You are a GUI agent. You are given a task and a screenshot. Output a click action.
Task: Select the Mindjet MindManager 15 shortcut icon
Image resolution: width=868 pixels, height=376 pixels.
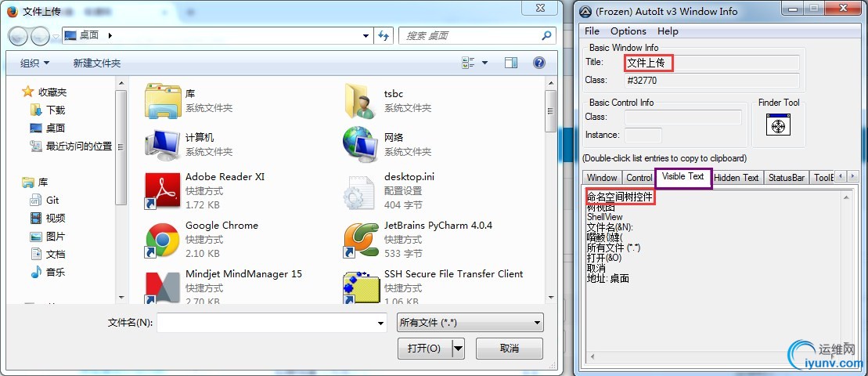click(162, 288)
